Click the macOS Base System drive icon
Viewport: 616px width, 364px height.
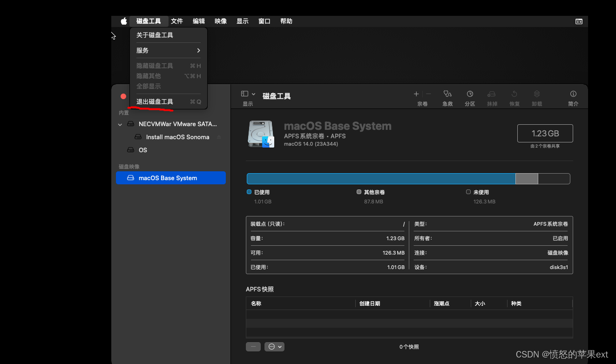(261, 134)
